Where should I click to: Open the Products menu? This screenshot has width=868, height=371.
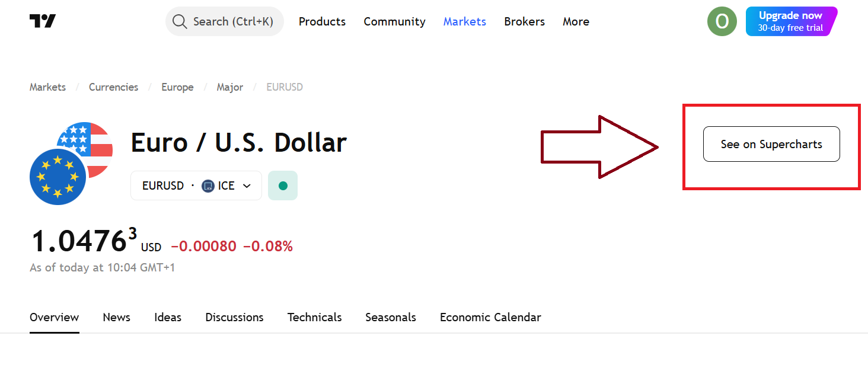point(322,21)
